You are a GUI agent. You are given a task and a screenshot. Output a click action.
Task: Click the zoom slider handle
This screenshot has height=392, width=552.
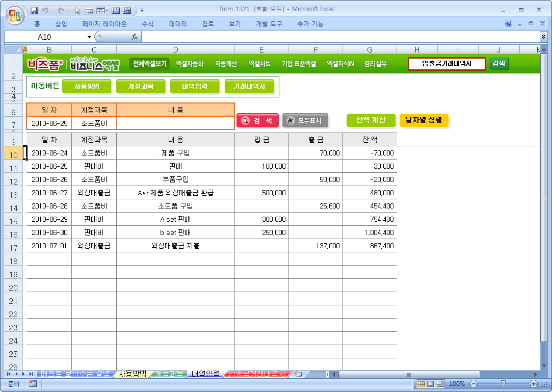(x=503, y=384)
